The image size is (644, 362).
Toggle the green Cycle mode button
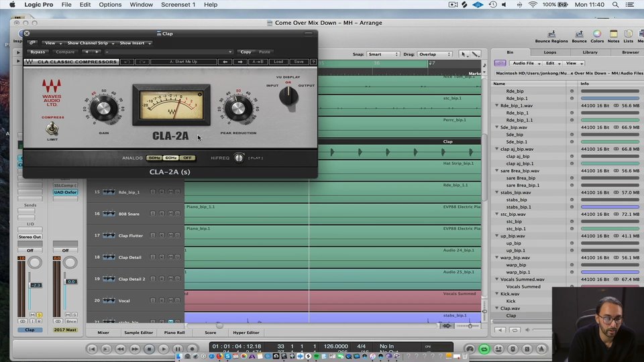pos(484,349)
